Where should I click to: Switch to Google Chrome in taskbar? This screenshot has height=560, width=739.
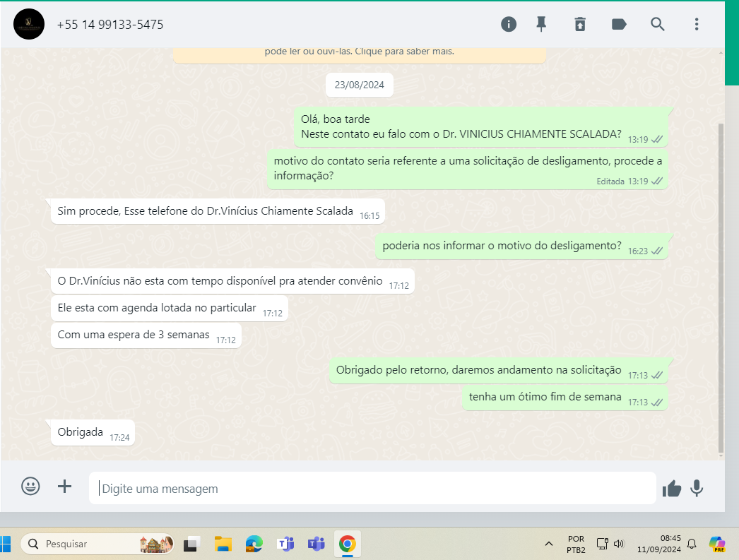click(348, 544)
